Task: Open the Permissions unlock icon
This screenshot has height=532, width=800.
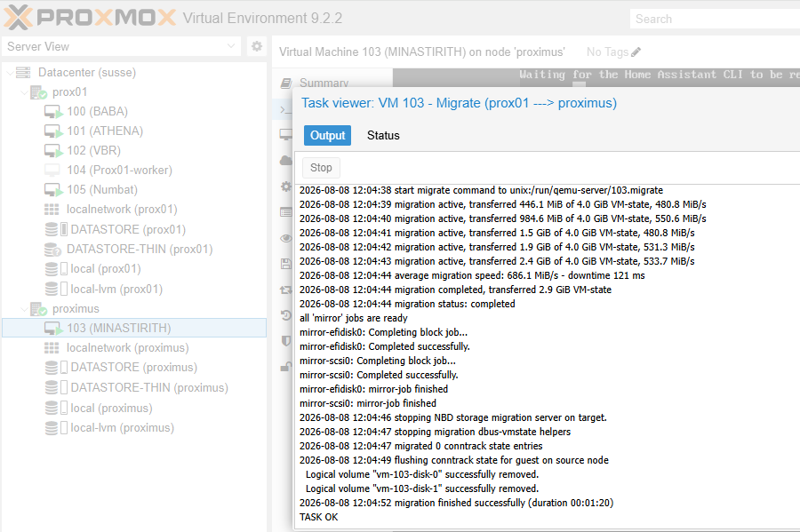Action: tap(285, 367)
